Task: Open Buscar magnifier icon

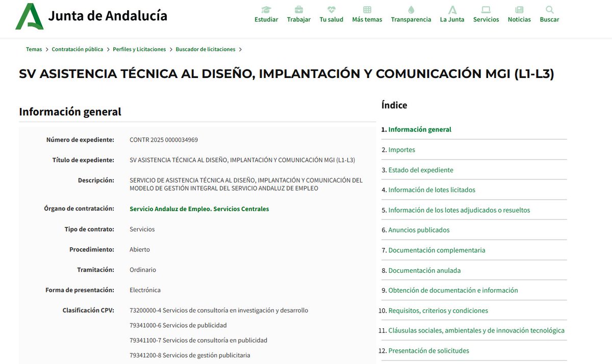Action: pyautogui.click(x=549, y=9)
